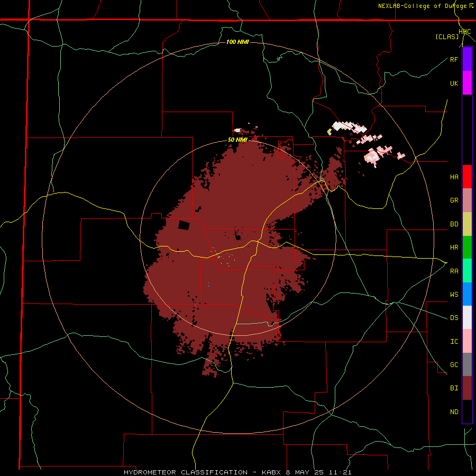
Task: Click the UK magenta legend swatch
Action: [467, 83]
